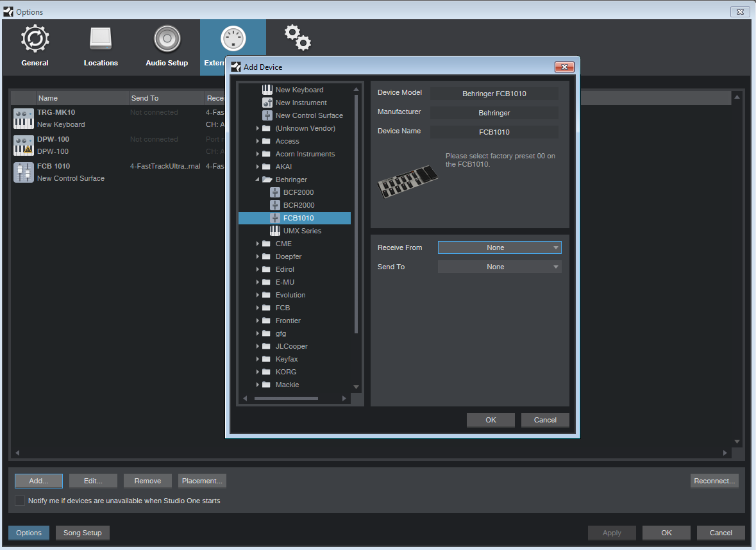Select the UMX Series keyboard entry
The image size is (756, 550).
click(302, 231)
